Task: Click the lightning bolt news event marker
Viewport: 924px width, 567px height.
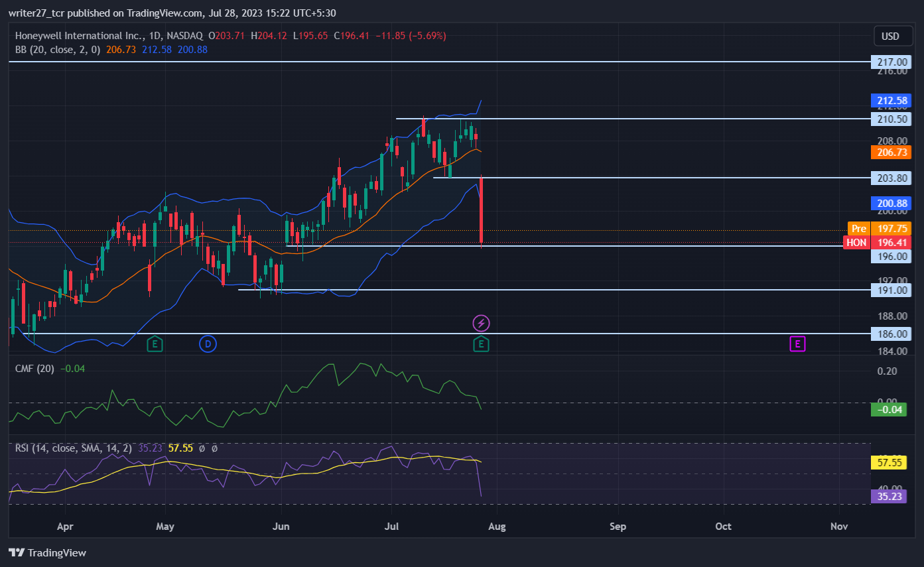Action: 481,324
